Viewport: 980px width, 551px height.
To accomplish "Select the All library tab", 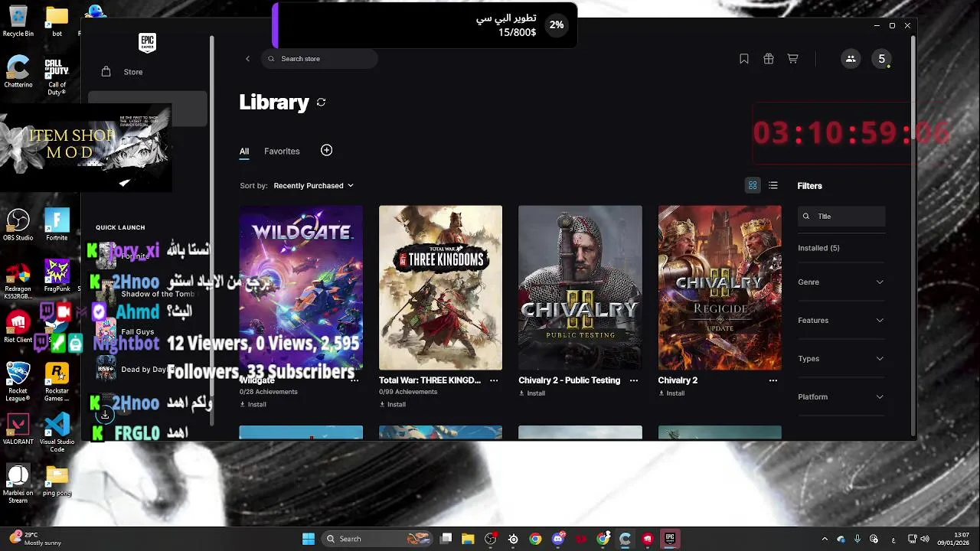I will pyautogui.click(x=244, y=152).
